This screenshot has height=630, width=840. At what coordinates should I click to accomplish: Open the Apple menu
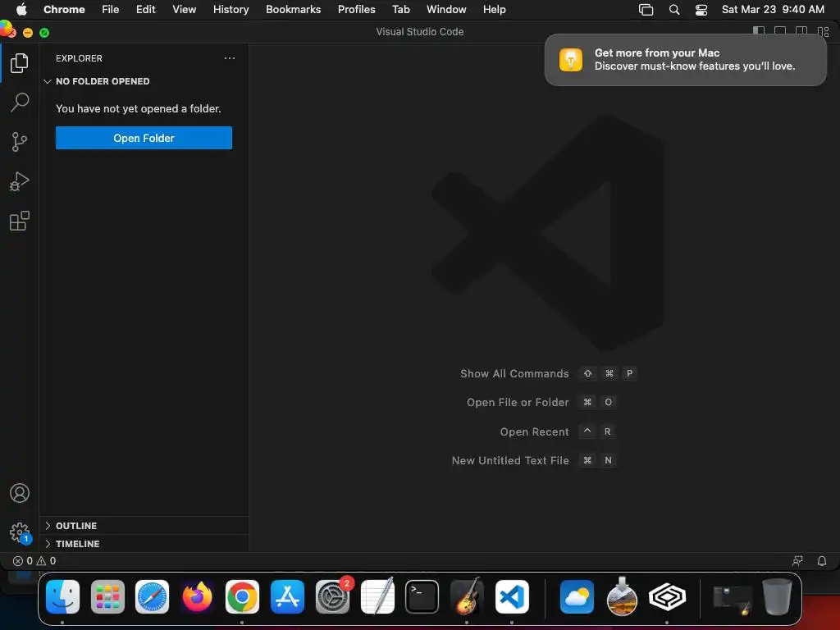[x=21, y=9]
